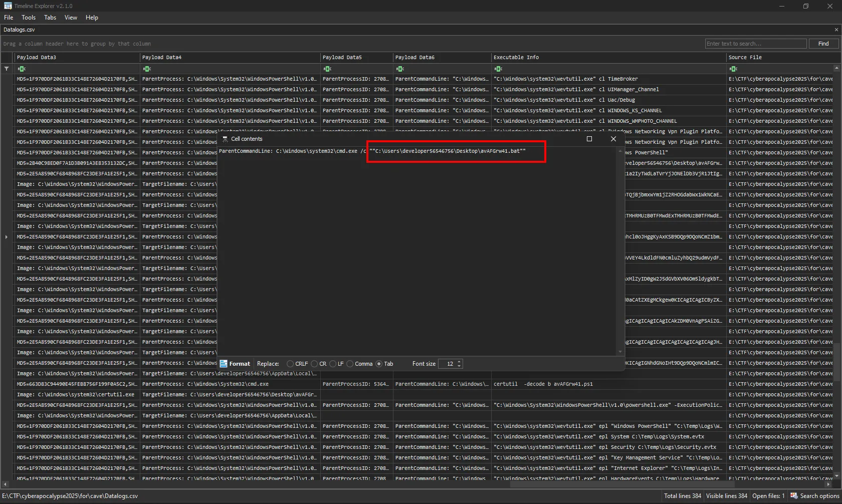Click the Find button
842x504 pixels.
click(823, 44)
